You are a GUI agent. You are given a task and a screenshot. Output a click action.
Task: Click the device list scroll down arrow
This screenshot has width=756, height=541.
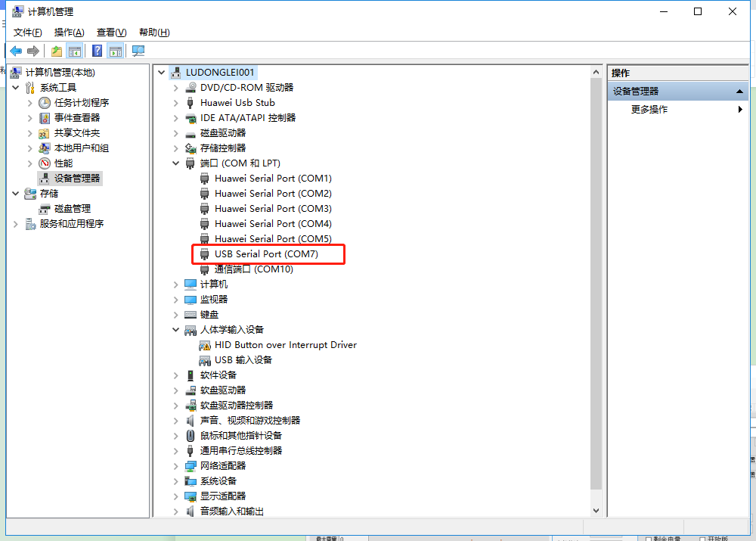pyautogui.click(x=596, y=511)
